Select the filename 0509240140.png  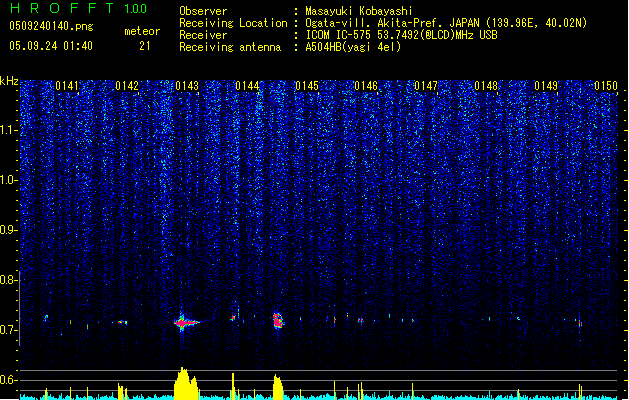coord(51,26)
